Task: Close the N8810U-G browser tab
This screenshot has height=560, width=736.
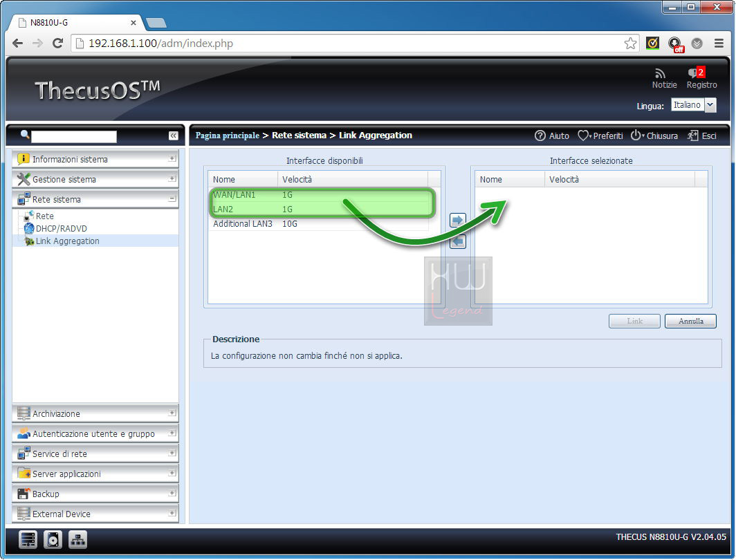Action: tap(134, 23)
